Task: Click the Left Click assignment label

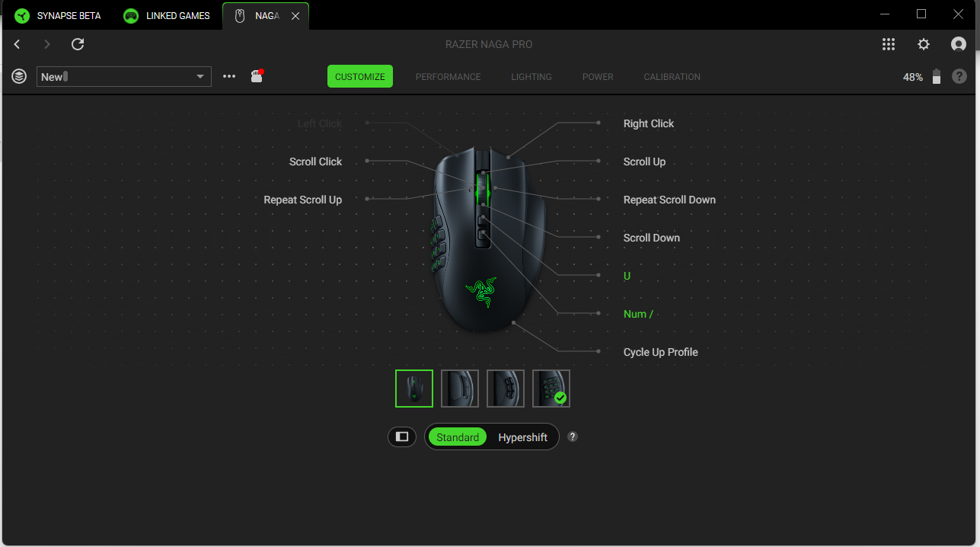Action: click(320, 123)
